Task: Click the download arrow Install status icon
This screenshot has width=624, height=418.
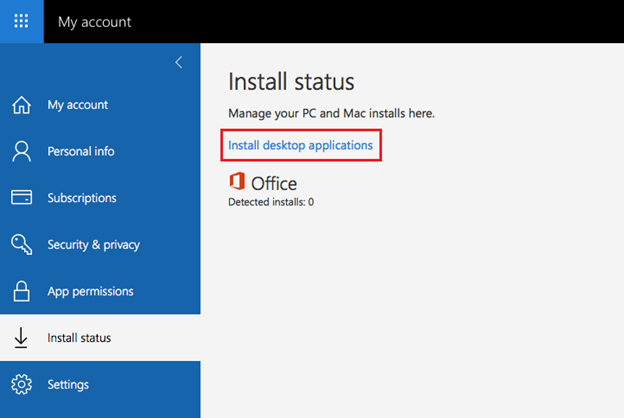Action: pyautogui.click(x=21, y=338)
